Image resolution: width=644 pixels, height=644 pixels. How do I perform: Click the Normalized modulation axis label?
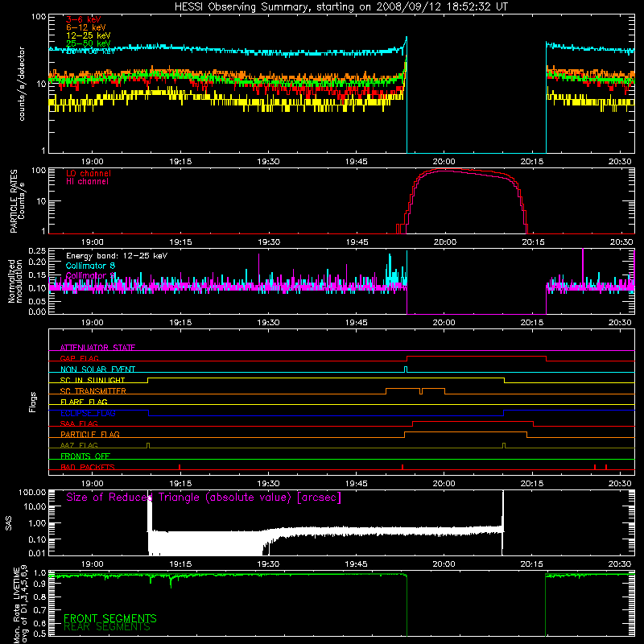(15, 281)
